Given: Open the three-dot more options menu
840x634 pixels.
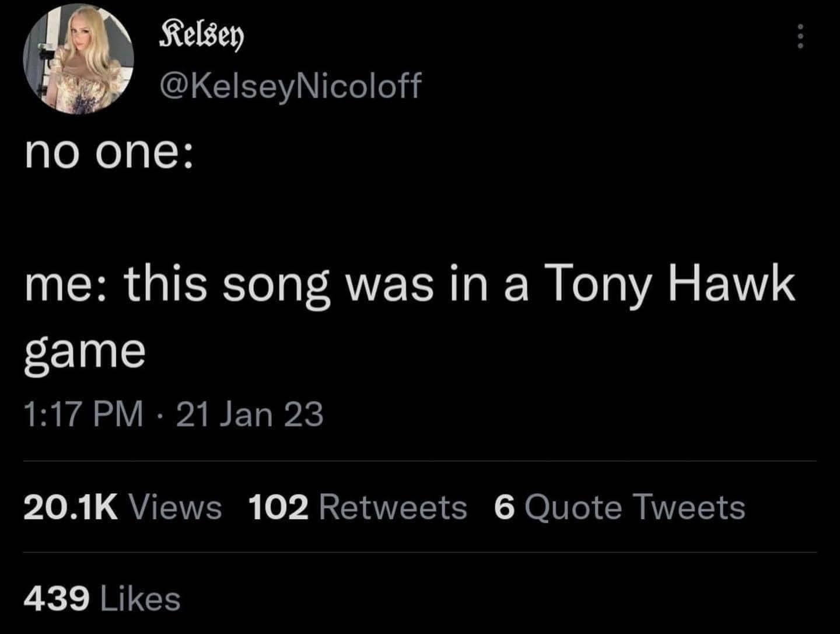Looking at the screenshot, I should [800, 37].
